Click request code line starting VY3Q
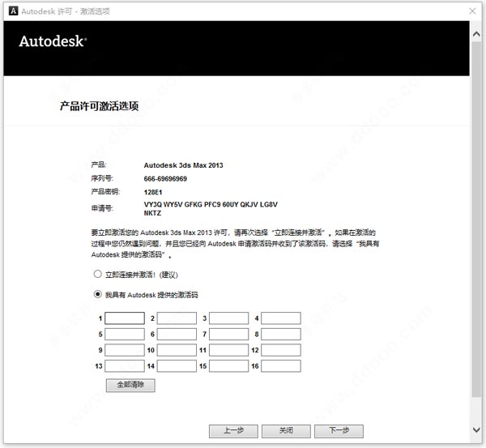Image resolution: width=486 pixels, height=448 pixels. click(211, 205)
